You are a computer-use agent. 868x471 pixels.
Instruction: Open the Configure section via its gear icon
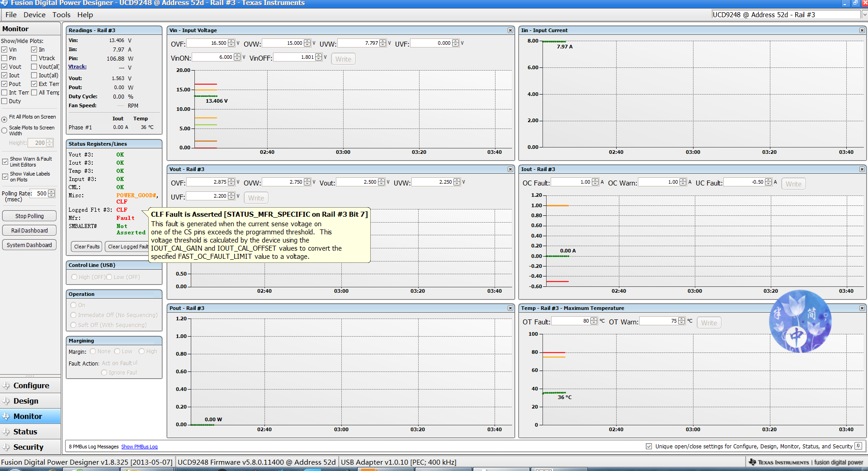point(6,385)
